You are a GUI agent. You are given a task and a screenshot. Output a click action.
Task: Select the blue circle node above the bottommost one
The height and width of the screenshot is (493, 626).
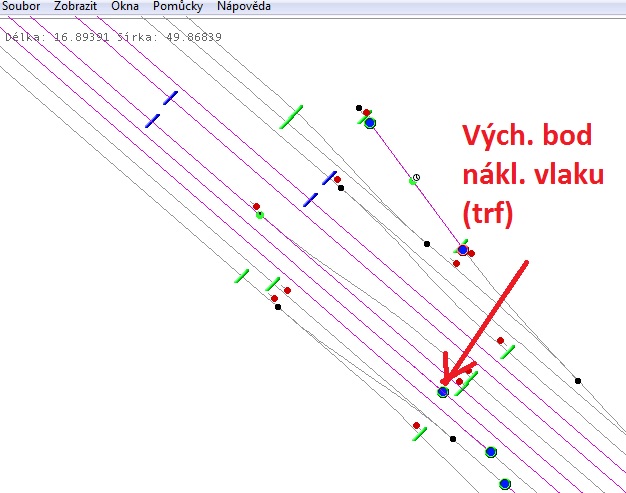491,452
